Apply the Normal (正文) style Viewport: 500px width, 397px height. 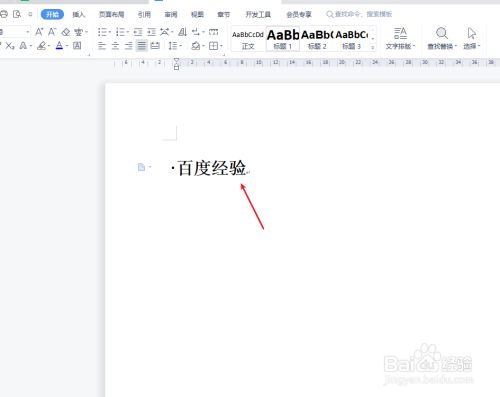(248, 39)
